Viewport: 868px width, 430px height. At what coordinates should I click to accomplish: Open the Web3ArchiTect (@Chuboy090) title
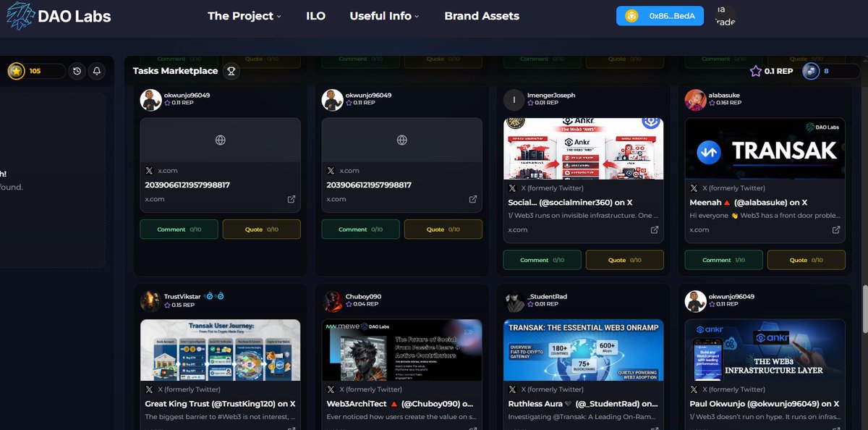coord(400,405)
